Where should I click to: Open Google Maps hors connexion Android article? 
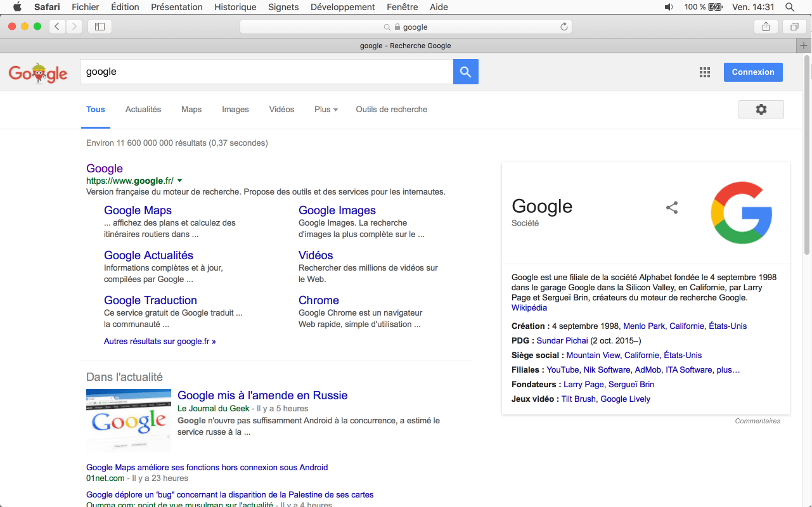[207, 467]
